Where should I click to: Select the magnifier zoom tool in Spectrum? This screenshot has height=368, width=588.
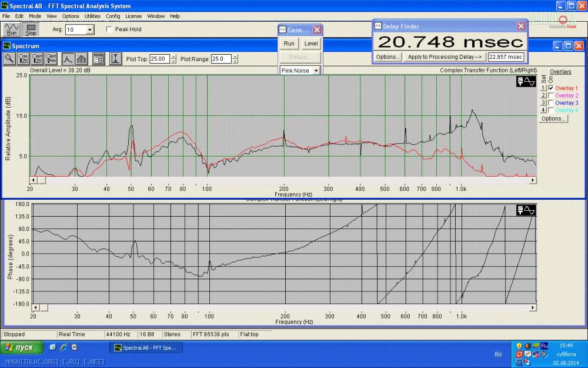pos(9,59)
